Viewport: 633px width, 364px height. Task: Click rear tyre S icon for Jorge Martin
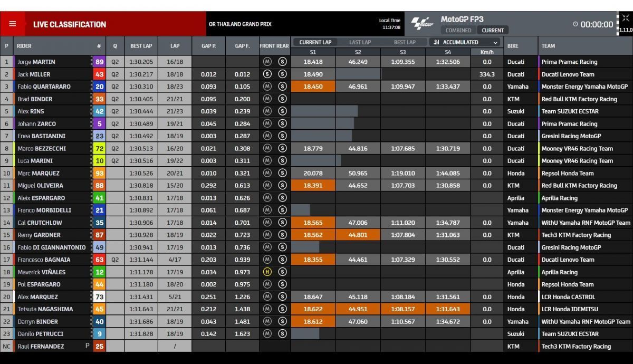click(x=282, y=62)
